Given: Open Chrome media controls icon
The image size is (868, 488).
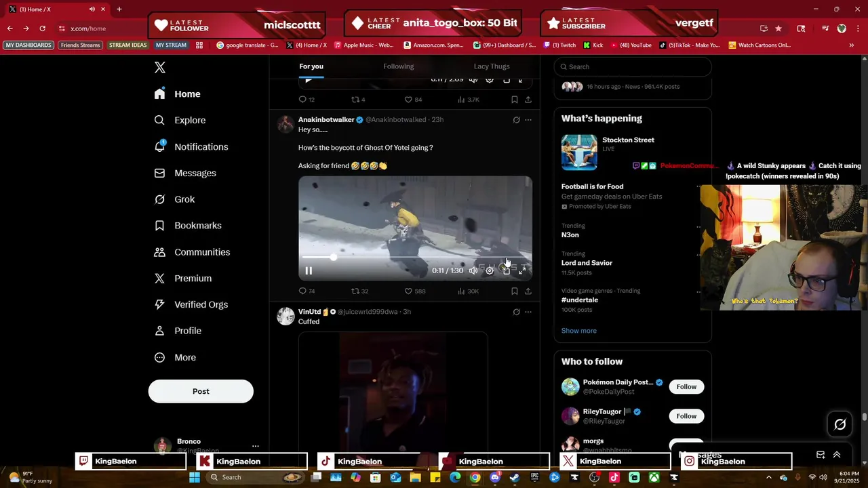Looking at the screenshot, I should (825, 28).
